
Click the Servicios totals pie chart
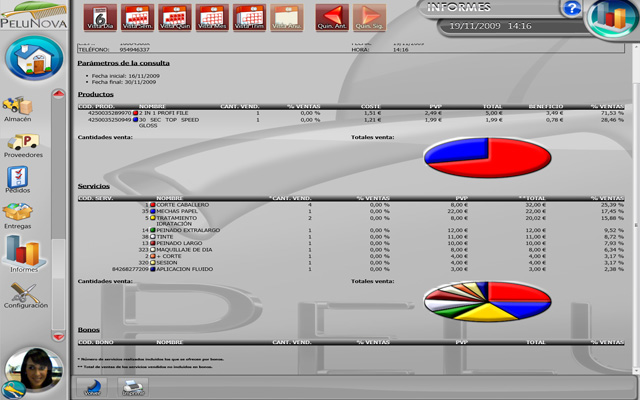pyautogui.click(x=487, y=301)
